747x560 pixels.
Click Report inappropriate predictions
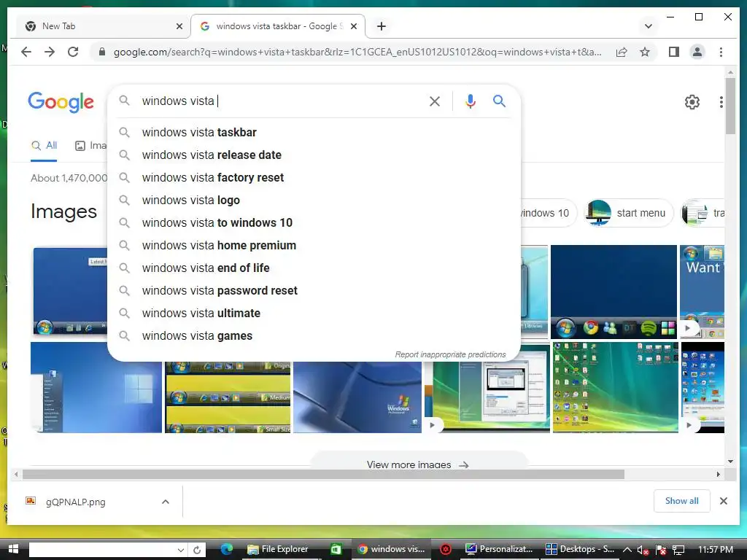(x=450, y=355)
